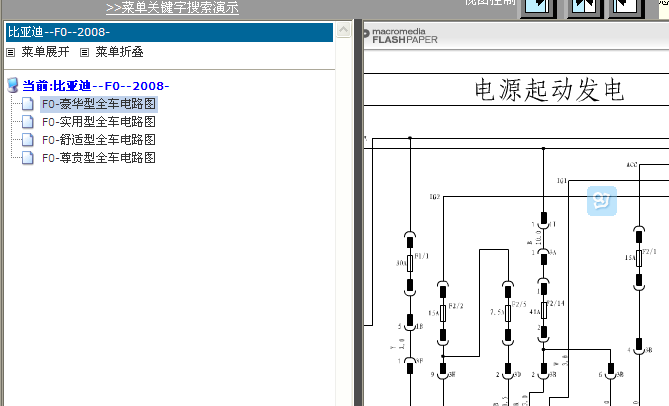Screen dimensions: 669x406
Task: Click the F2/2 fuse label
Action: (456, 306)
